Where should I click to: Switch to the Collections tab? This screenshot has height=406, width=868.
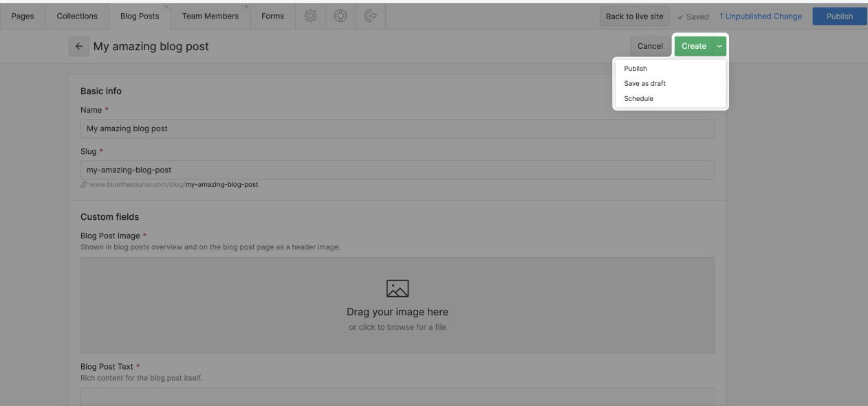tap(77, 16)
